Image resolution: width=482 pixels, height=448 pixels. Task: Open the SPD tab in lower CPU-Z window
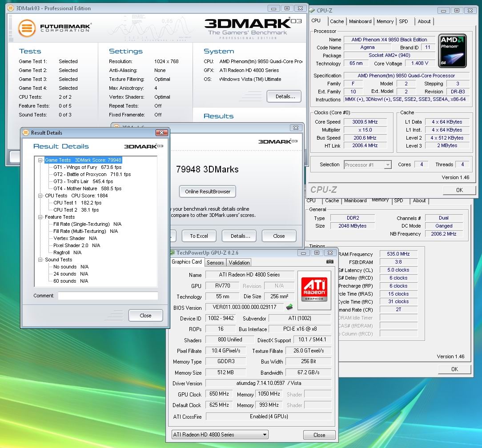(x=398, y=200)
